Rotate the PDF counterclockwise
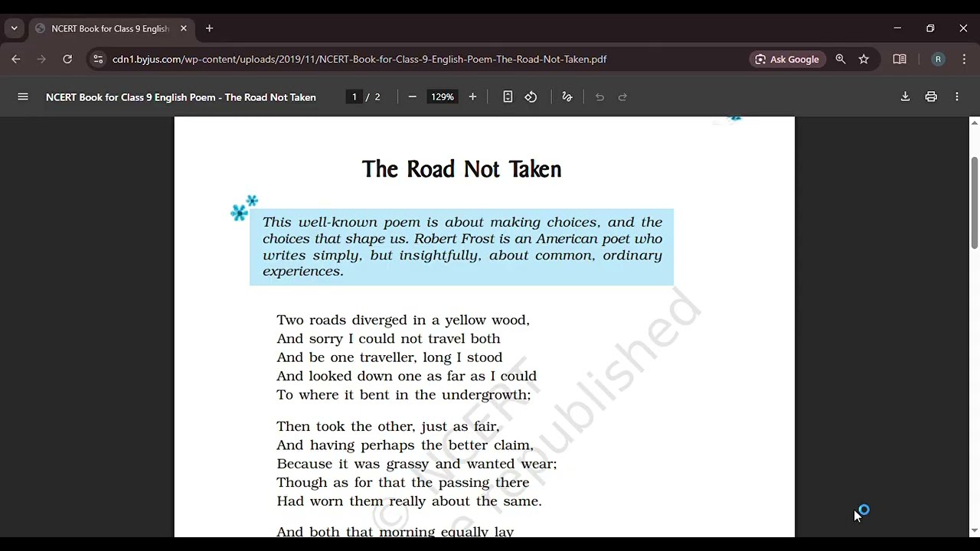980x551 pixels. point(531,97)
